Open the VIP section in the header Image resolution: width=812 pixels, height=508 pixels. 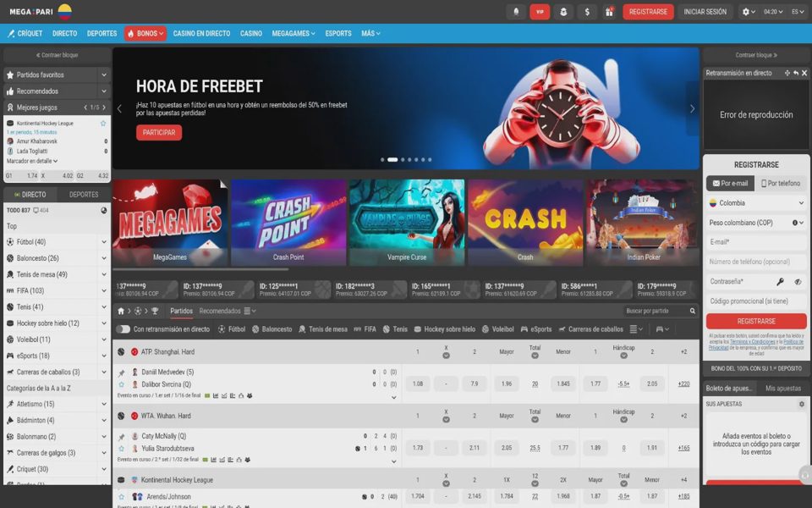[x=540, y=12]
